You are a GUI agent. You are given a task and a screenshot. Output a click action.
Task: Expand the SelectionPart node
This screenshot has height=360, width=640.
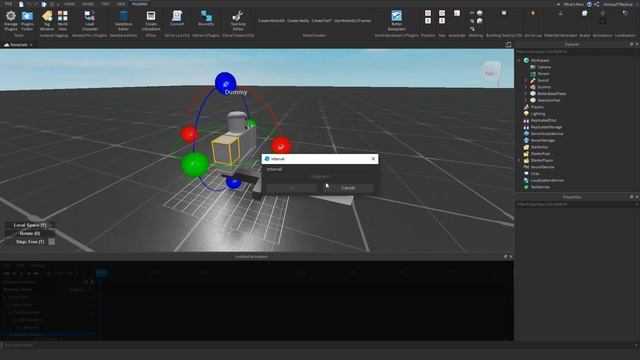click(x=526, y=100)
